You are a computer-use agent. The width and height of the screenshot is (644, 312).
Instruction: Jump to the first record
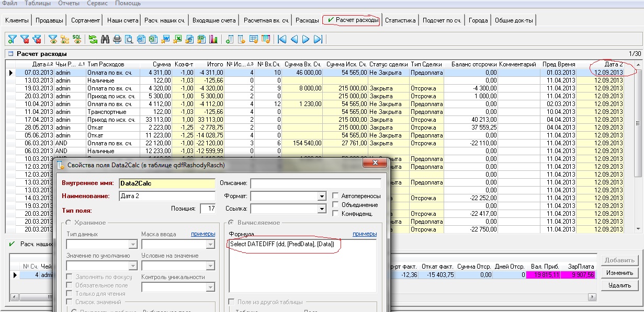click(283, 39)
